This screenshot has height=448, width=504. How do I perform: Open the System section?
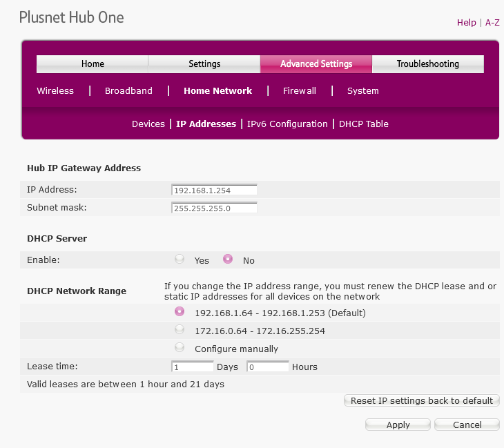tap(363, 91)
